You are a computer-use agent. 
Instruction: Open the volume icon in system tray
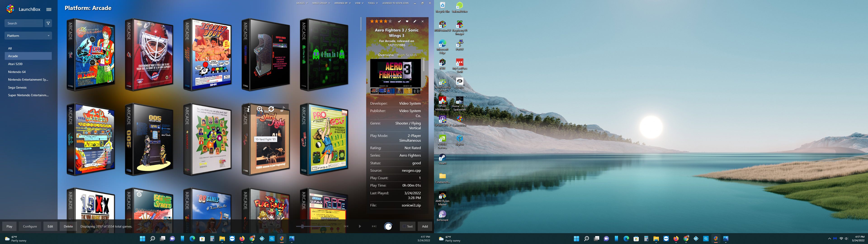click(846, 239)
